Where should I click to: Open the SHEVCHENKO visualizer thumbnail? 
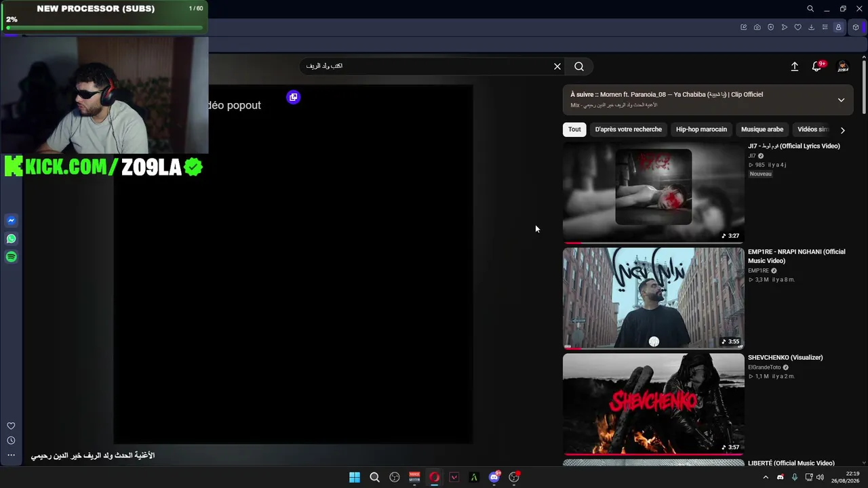coord(654,404)
